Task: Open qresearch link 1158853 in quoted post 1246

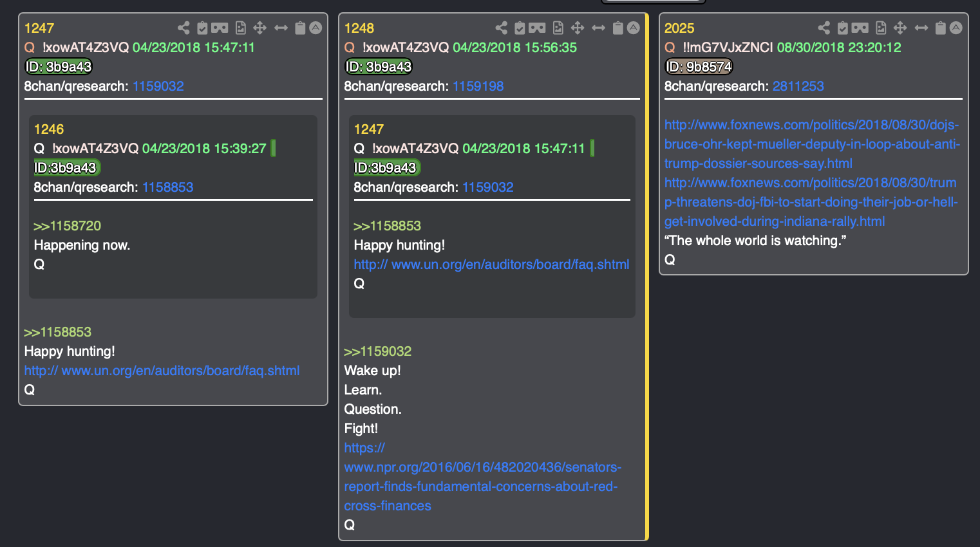Action: click(x=168, y=187)
